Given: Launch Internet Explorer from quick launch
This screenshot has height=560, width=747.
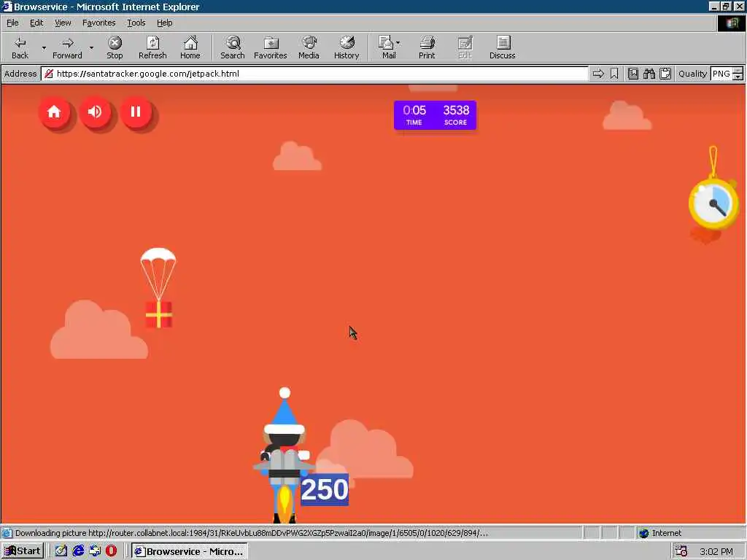Looking at the screenshot, I should coord(78,551).
